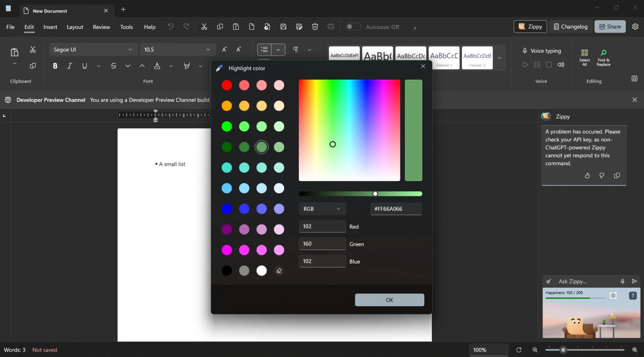Toggle Bold formatting in the Font group
The height and width of the screenshot is (357, 644).
coord(55,66)
